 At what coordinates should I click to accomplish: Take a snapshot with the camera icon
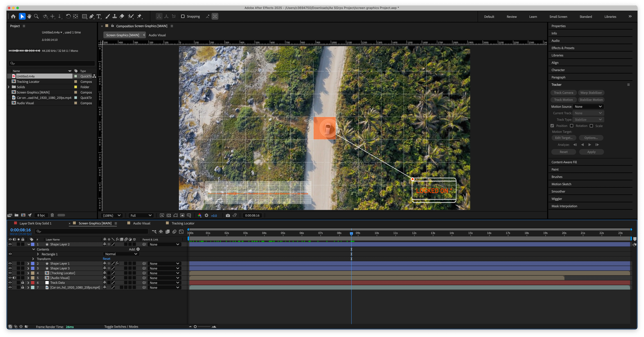(228, 216)
